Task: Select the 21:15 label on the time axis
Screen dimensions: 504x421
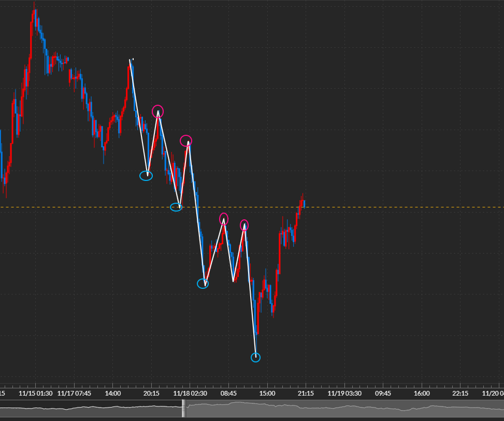Action: pos(306,394)
